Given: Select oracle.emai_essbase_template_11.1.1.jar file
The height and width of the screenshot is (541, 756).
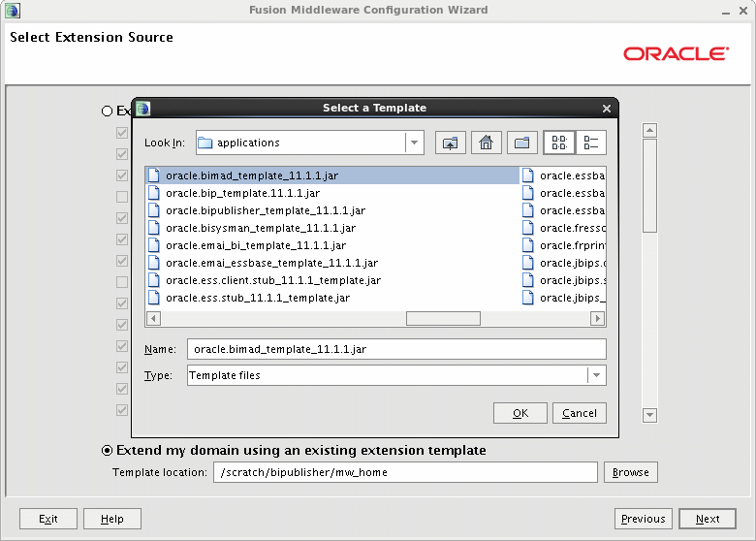Looking at the screenshot, I should pyautogui.click(x=271, y=263).
